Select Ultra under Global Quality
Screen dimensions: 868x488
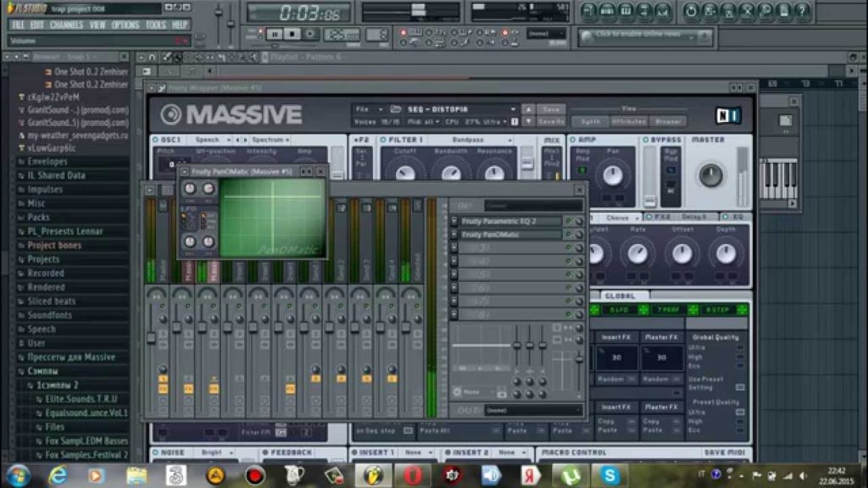pos(740,347)
